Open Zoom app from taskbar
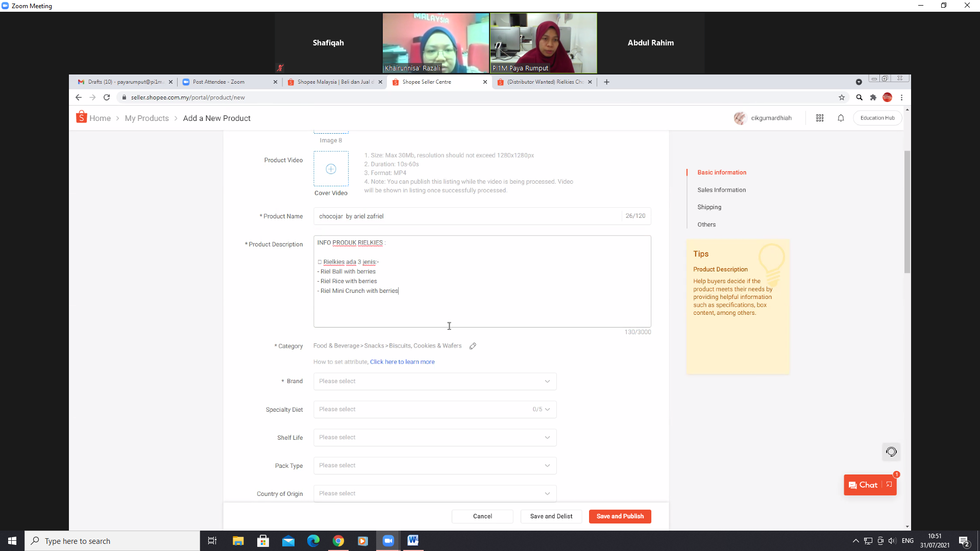 click(388, 541)
